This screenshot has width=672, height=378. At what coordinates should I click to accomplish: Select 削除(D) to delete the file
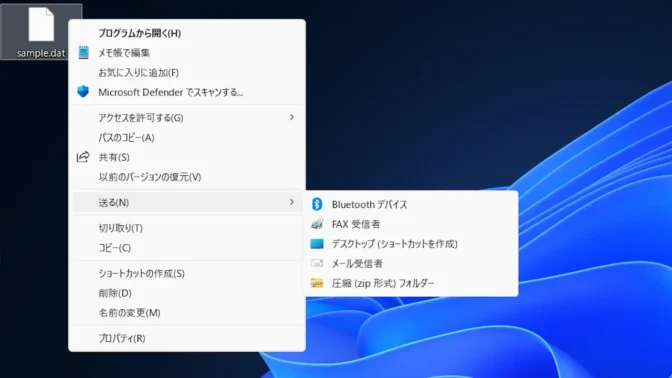[x=187, y=293]
